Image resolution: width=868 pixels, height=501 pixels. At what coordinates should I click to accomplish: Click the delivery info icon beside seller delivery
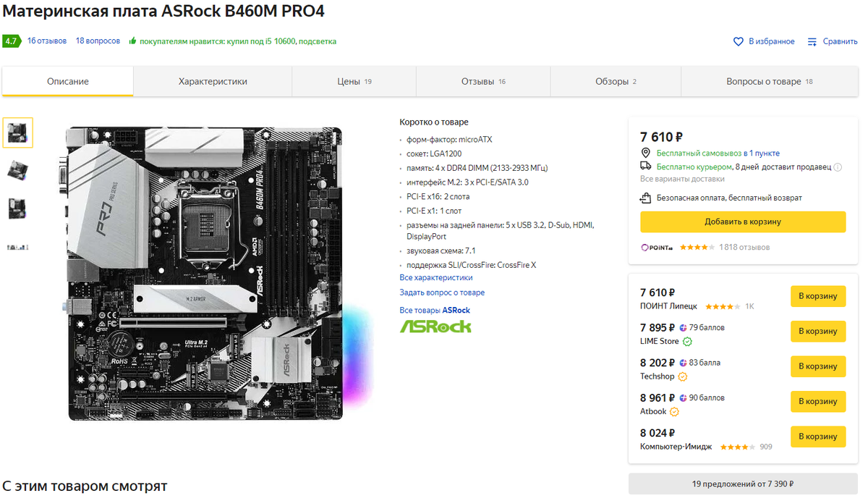838,167
